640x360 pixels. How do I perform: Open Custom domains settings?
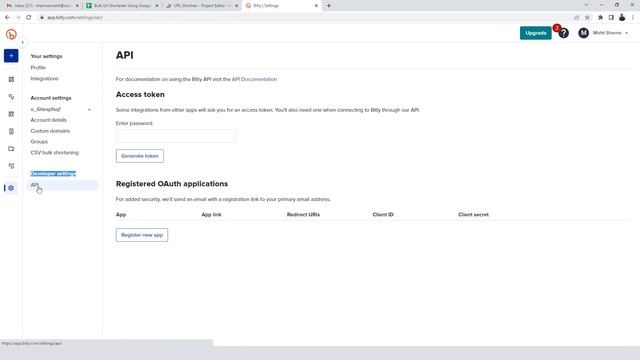coord(50,131)
